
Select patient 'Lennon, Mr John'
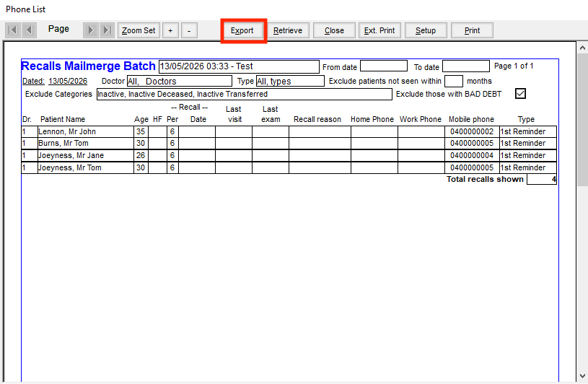point(67,131)
